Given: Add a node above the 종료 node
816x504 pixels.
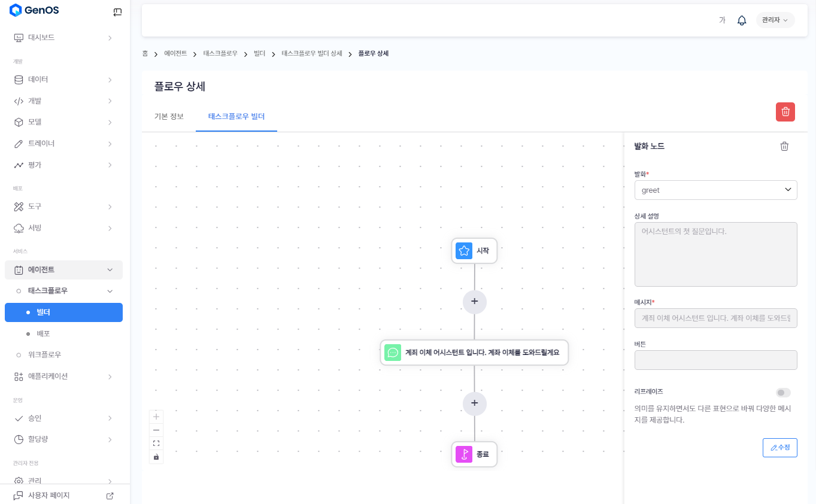Looking at the screenshot, I should pyautogui.click(x=474, y=403).
